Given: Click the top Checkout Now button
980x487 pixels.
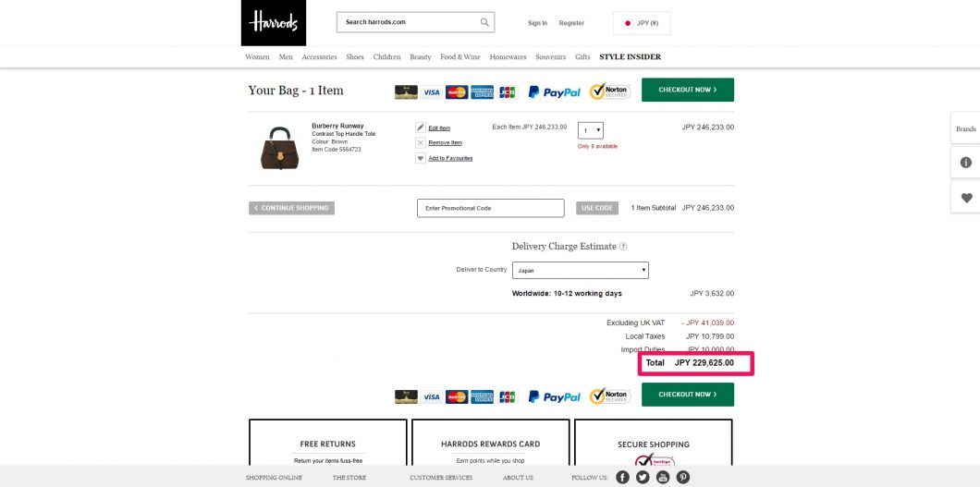Looking at the screenshot, I should click(x=688, y=90).
